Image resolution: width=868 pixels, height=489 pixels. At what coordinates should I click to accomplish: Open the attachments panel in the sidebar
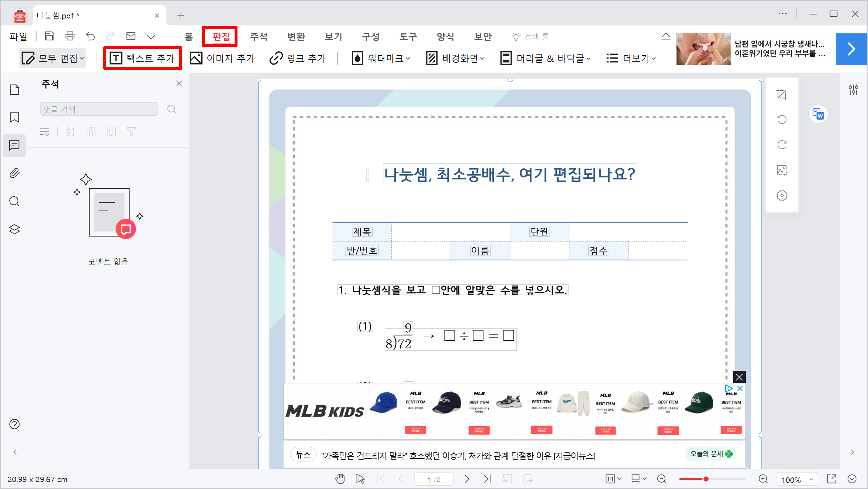15,173
